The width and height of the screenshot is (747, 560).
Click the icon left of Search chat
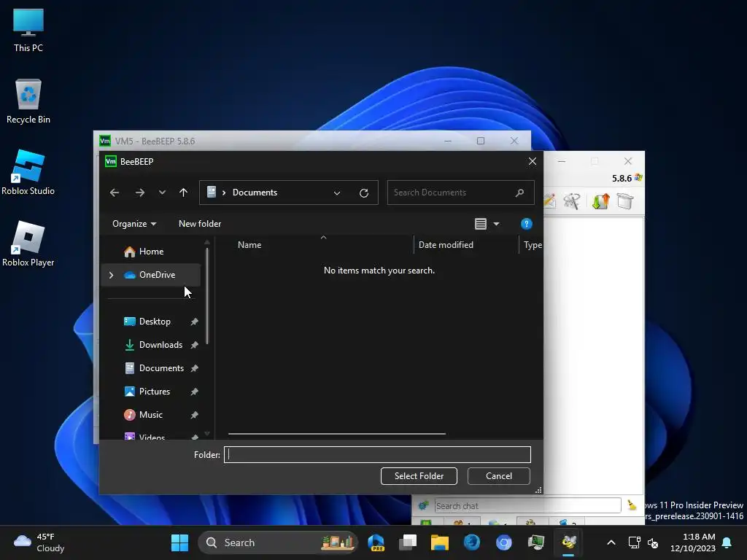coord(424,506)
